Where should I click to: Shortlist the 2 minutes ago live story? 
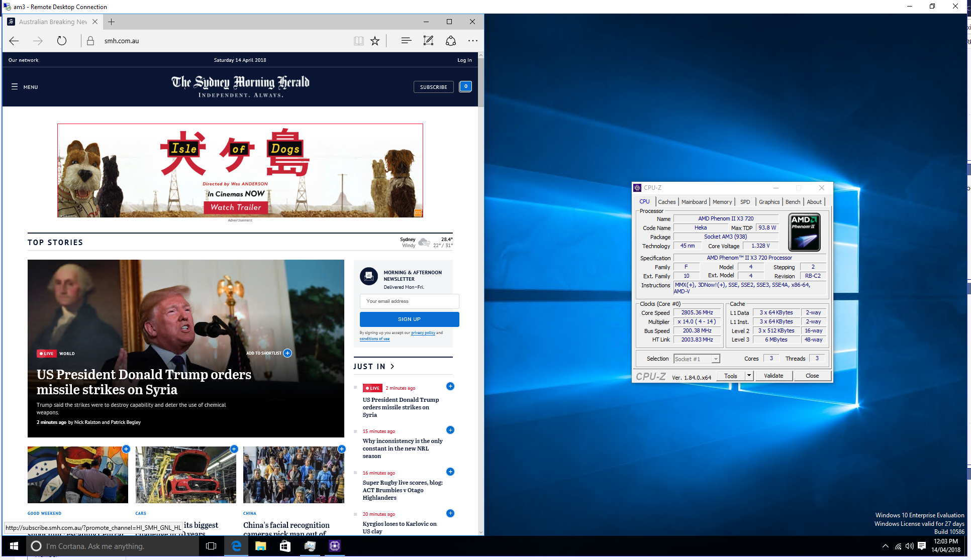(450, 386)
